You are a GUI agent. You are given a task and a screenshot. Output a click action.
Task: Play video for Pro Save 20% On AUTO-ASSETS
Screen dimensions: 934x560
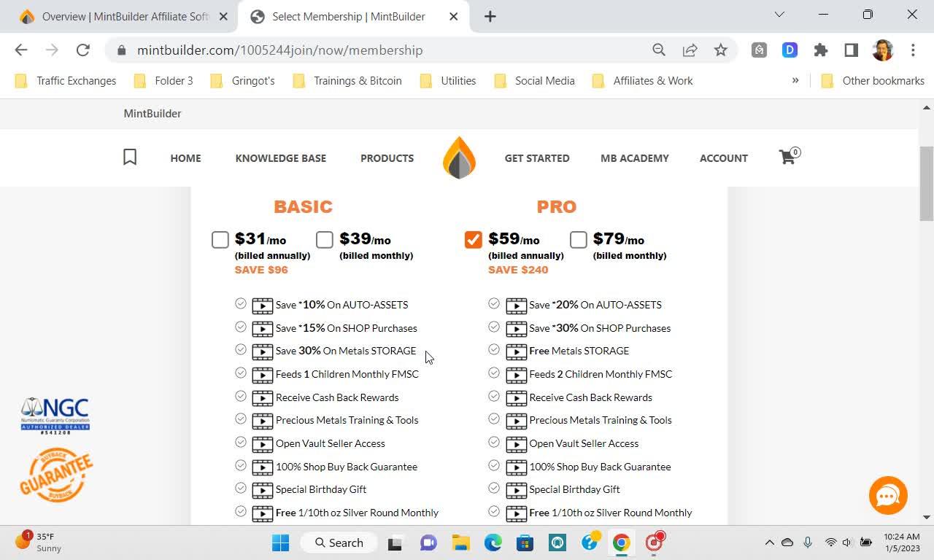[x=516, y=305]
